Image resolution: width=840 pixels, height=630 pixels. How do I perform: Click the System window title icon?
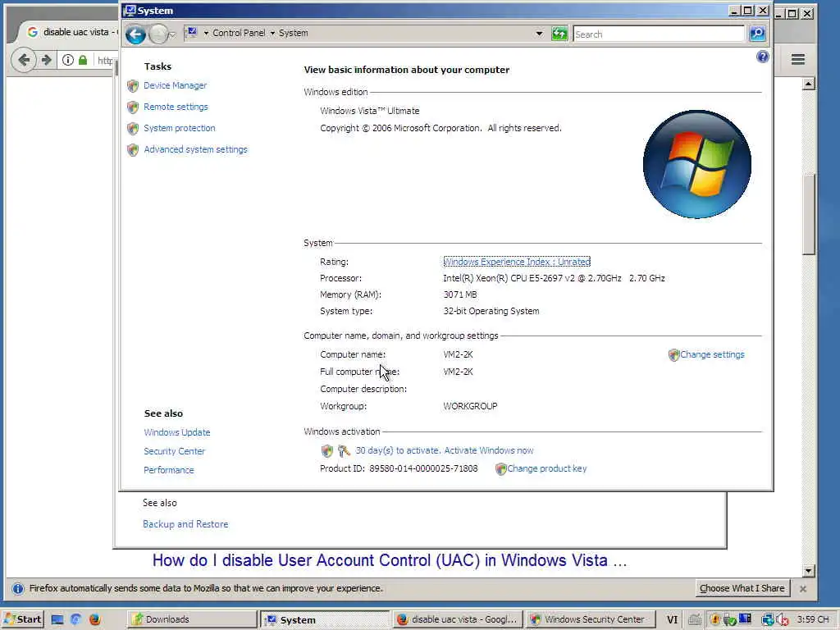click(130, 10)
